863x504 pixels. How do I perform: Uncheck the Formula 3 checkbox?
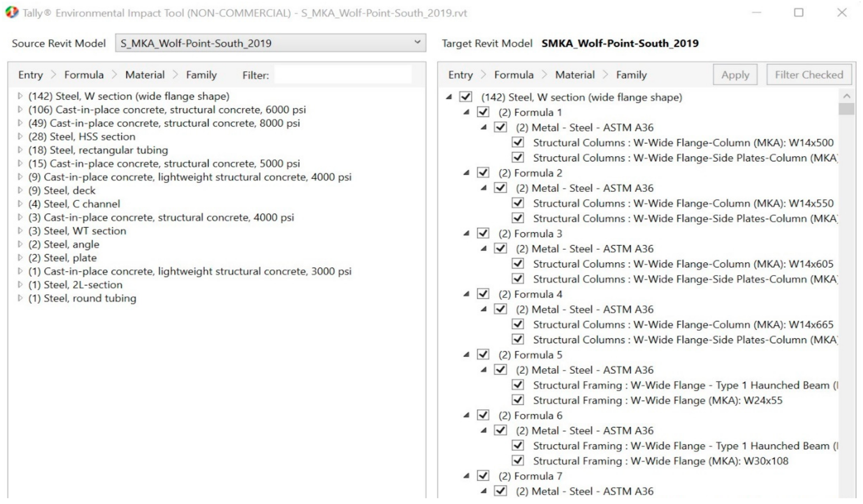coord(483,233)
